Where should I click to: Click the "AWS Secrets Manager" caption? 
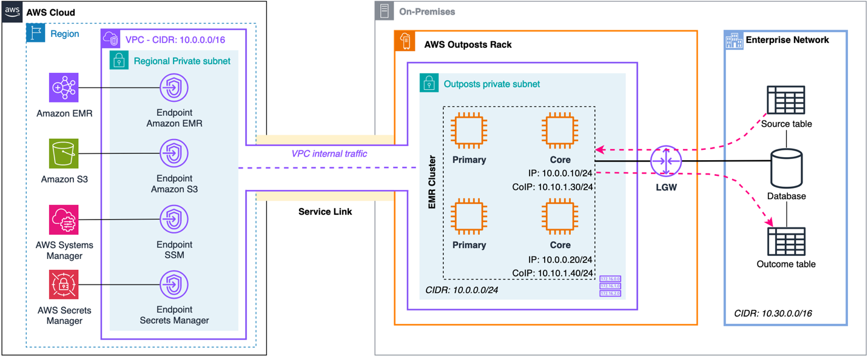coord(64,315)
